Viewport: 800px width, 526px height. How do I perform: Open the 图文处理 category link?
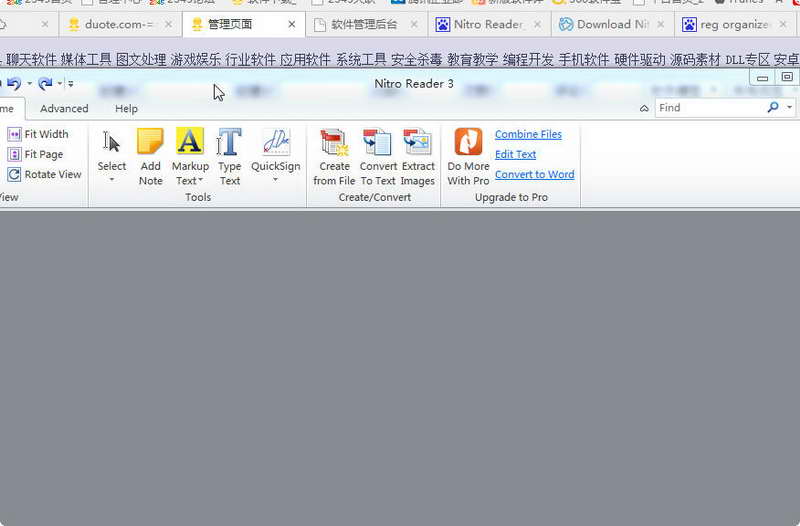pos(141,60)
